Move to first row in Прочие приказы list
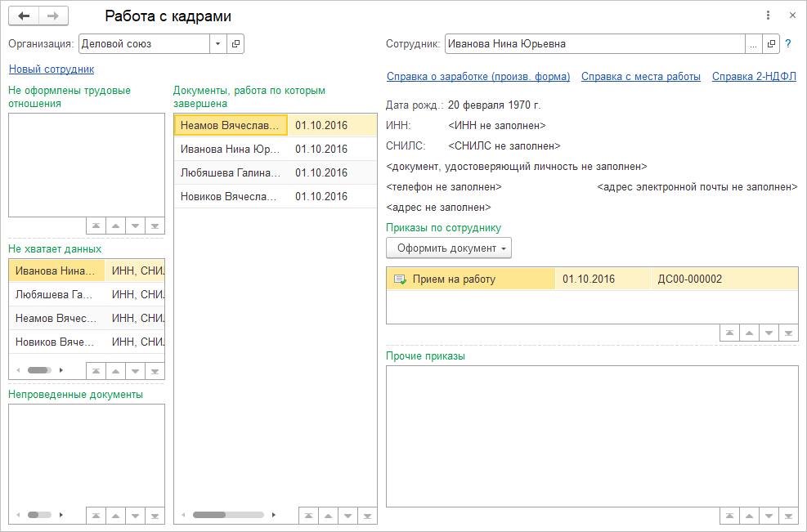The width and height of the screenshot is (807, 532). click(729, 516)
